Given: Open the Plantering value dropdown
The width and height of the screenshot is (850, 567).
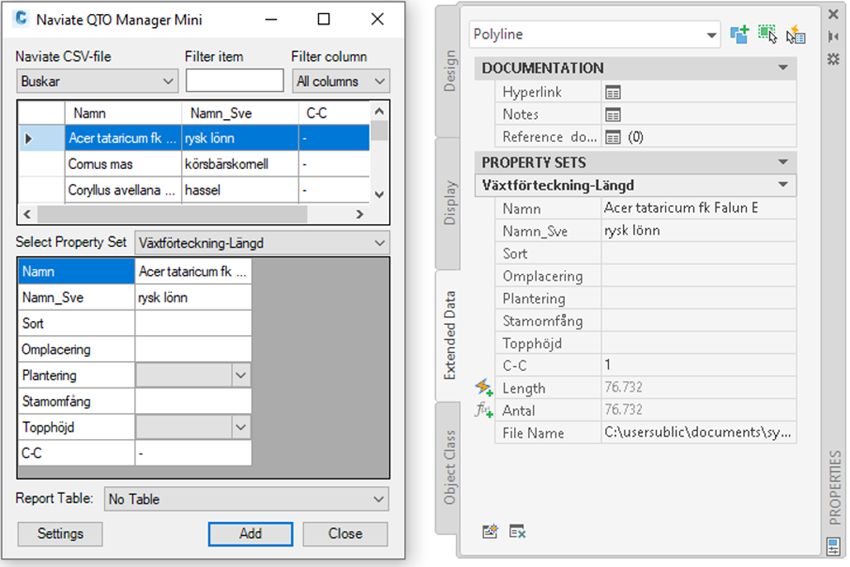Looking at the screenshot, I should tap(241, 375).
